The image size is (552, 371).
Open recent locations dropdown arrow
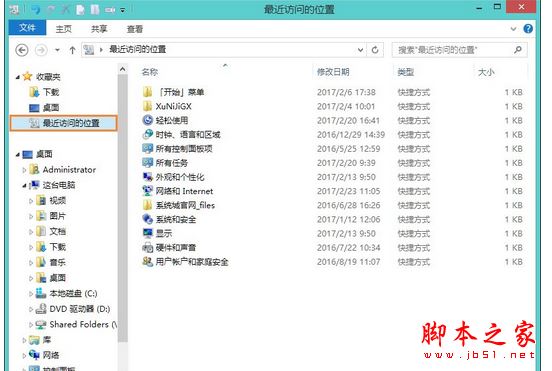click(57, 50)
